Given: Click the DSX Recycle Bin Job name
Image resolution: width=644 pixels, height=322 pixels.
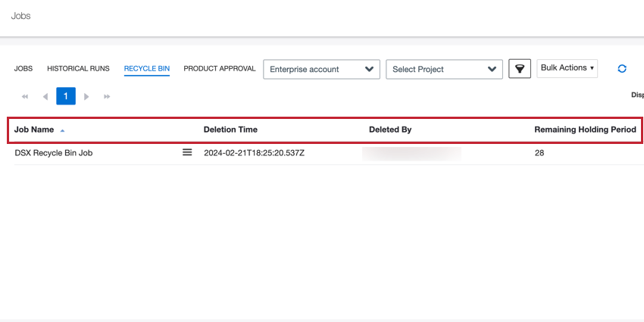Looking at the screenshot, I should pos(54,153).
